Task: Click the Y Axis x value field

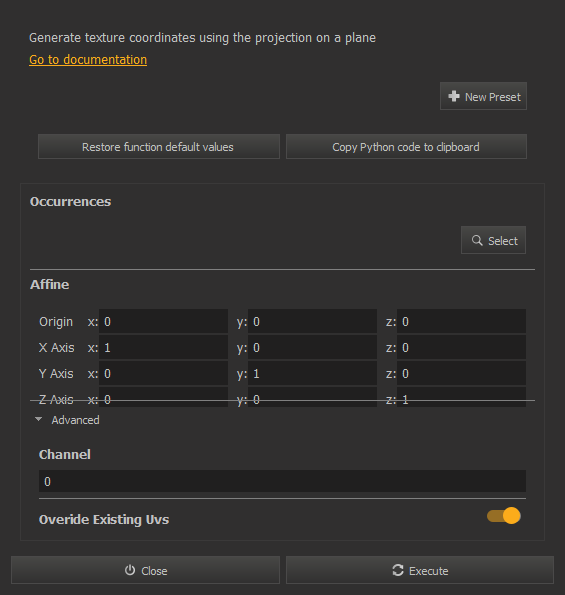Action: coord(164,373)
